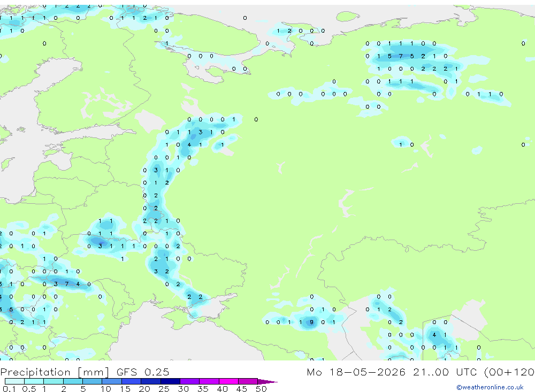Select the lightest 0.1–0.5 mm legend swatch
Image resolution: width=535 pixels, height=392 pixels.
(x=14, y=381)
